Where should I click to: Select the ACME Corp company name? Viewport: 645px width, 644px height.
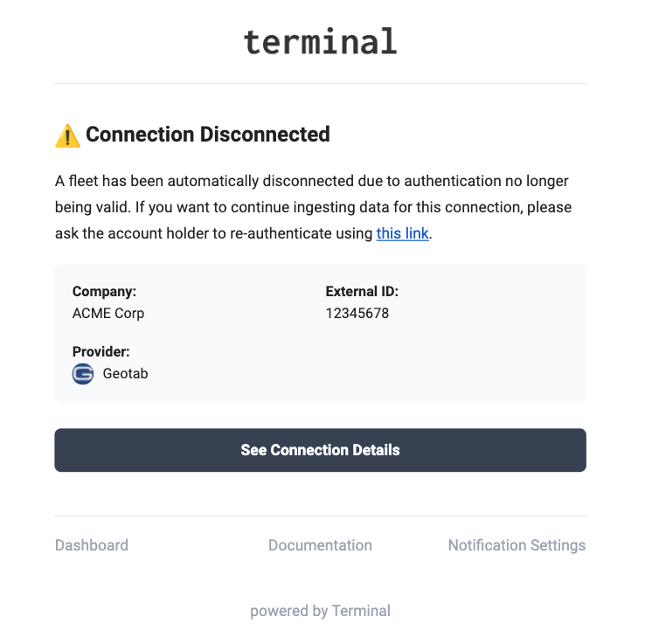108,314
